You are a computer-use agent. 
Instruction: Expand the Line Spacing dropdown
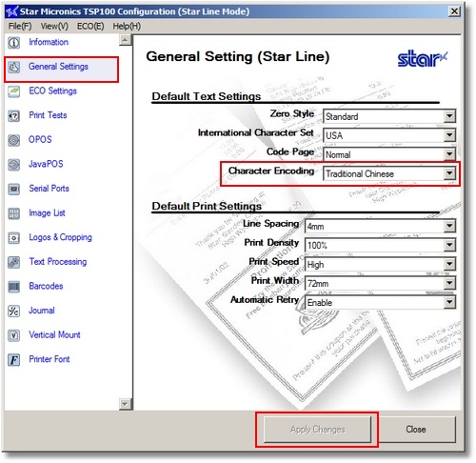click(449, 226)
